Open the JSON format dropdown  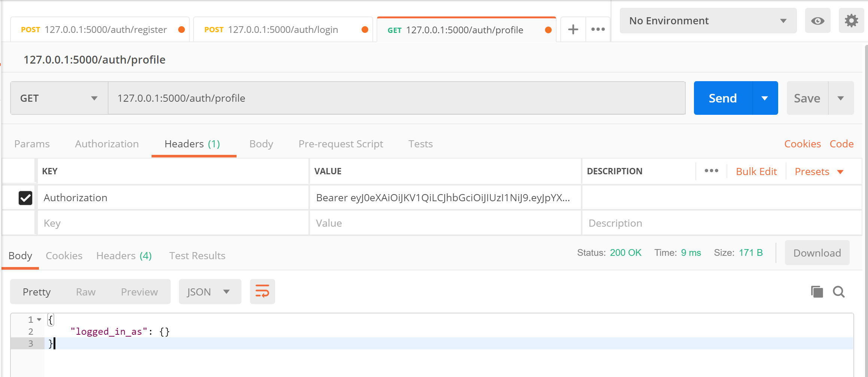209,292
